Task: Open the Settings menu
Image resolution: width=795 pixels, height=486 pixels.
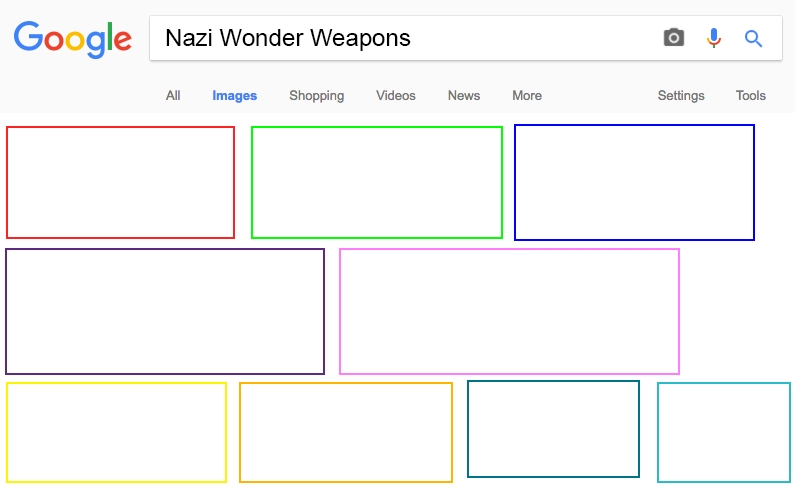Action: tap(681, 95)
